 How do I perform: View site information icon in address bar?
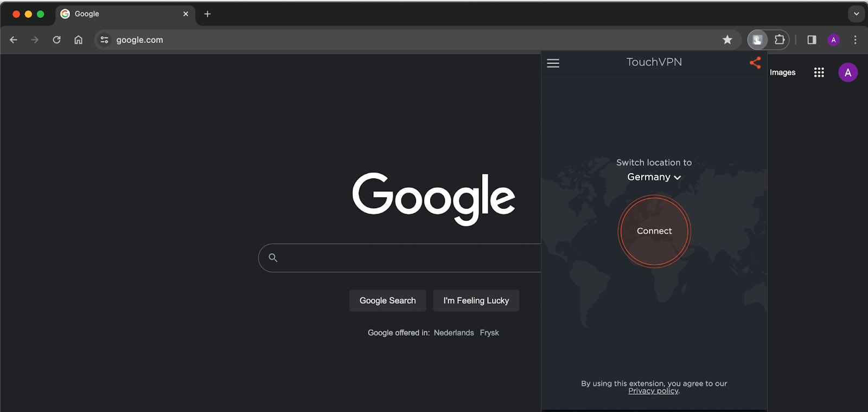[105, 40]
